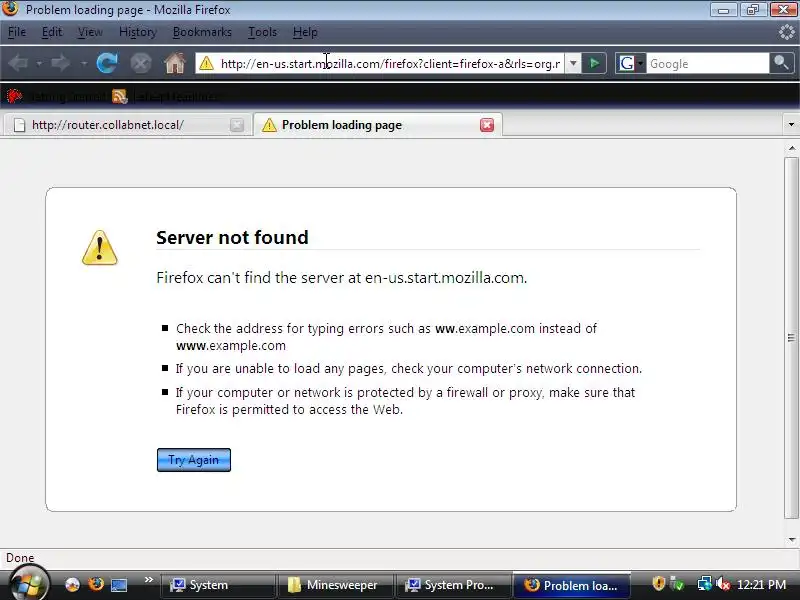The image size is (800, 600).
Task: Open the Windows Start orb
Action: pos(28,585)
